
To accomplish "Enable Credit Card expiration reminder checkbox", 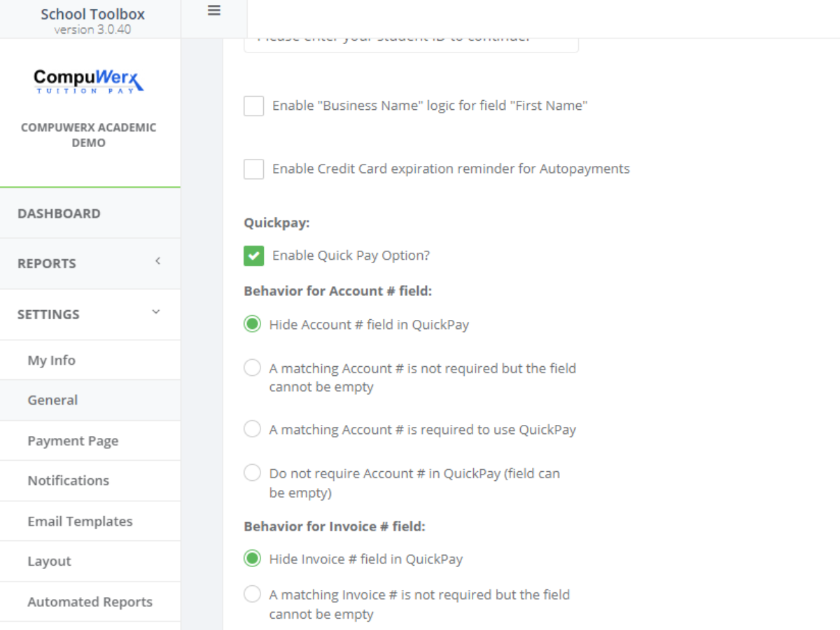I will (x=253, y=169).
